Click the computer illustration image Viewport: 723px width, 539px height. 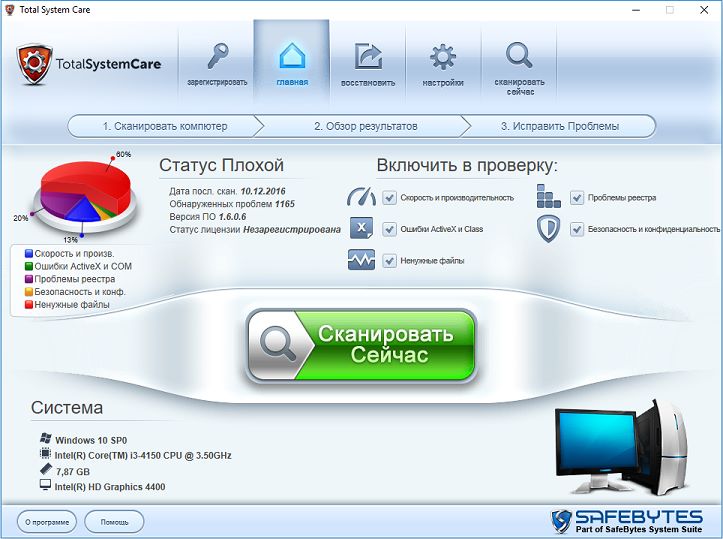(622, 448)
